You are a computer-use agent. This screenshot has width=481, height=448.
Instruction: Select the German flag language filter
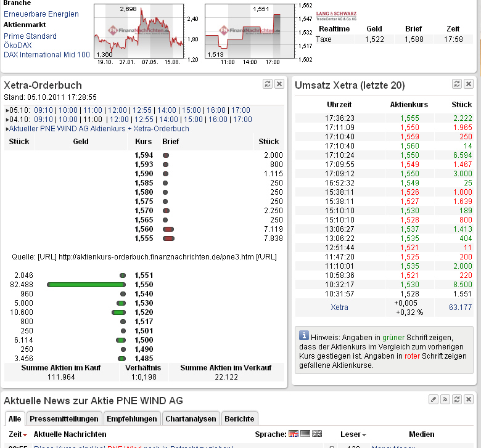[x=305, y=434]
